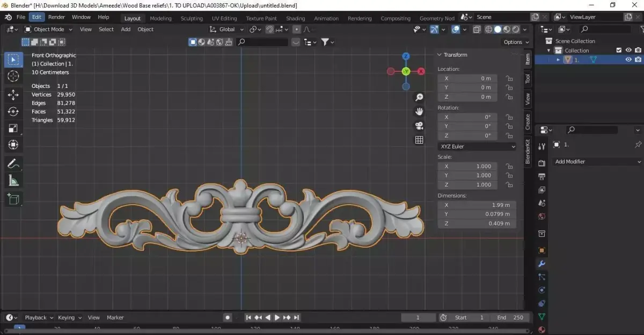Select the Select Box tool

pos(13,59)
